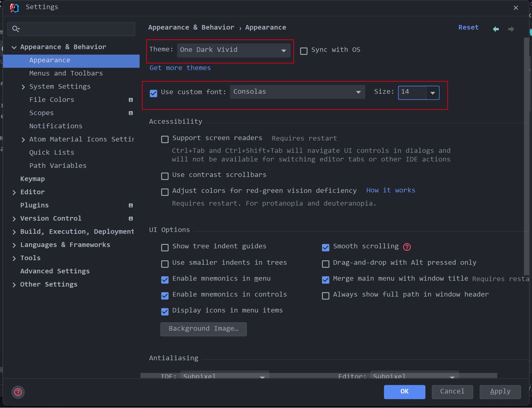The image size is (532, 408).
Task: Click the project-level icon beside Plugins
Action: 131,205
